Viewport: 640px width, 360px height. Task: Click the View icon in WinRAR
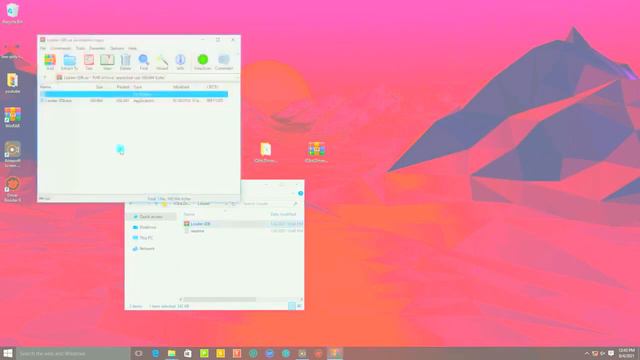tap(107, 62)
